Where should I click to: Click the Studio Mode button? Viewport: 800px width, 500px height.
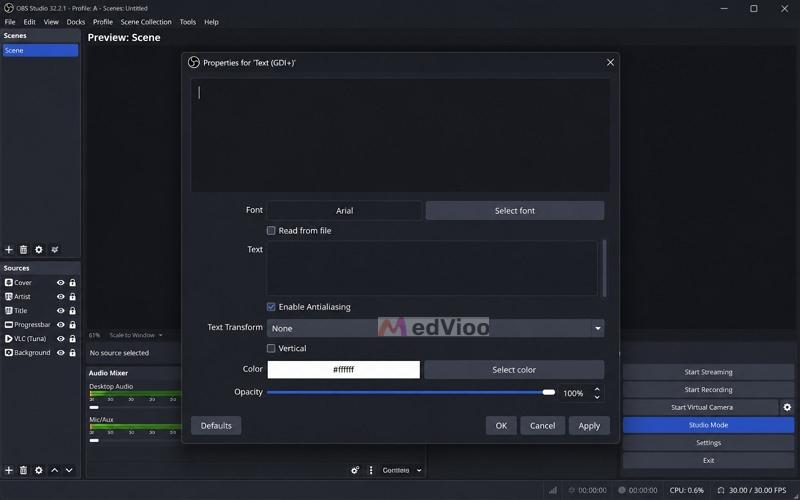(x=708, y=425)
